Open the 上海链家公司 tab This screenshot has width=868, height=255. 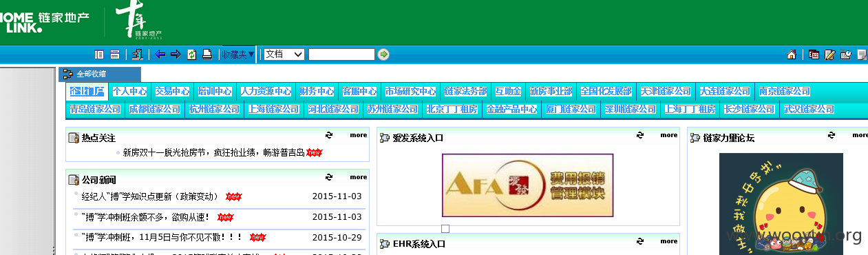pos(273,109)
